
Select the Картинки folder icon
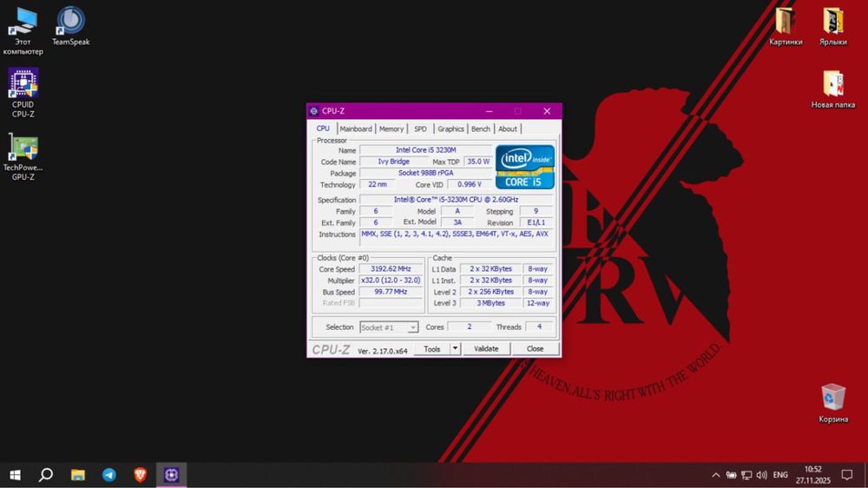pos(786,26)
